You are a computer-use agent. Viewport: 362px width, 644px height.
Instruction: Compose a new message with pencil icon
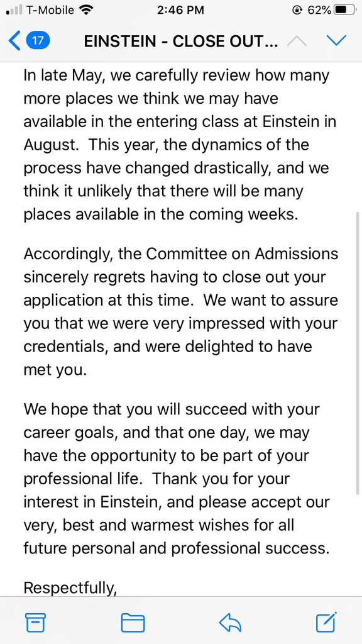tap(327, 621)
